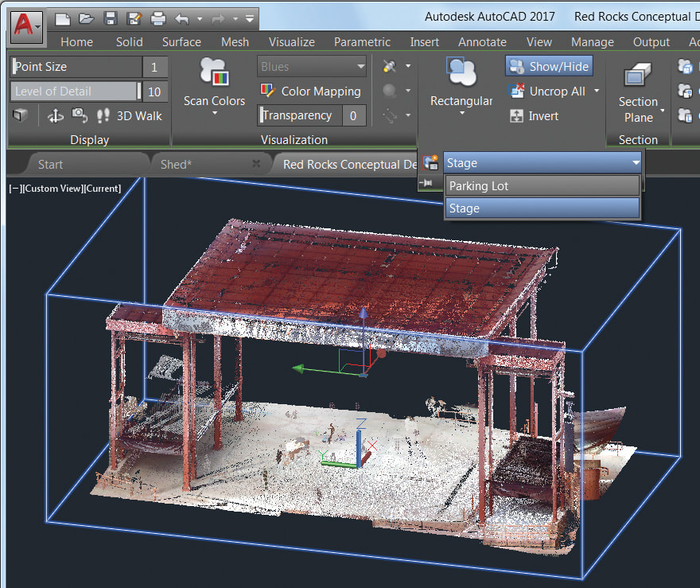
Task: Click the Plot printer icon
Action: [158, 18]
